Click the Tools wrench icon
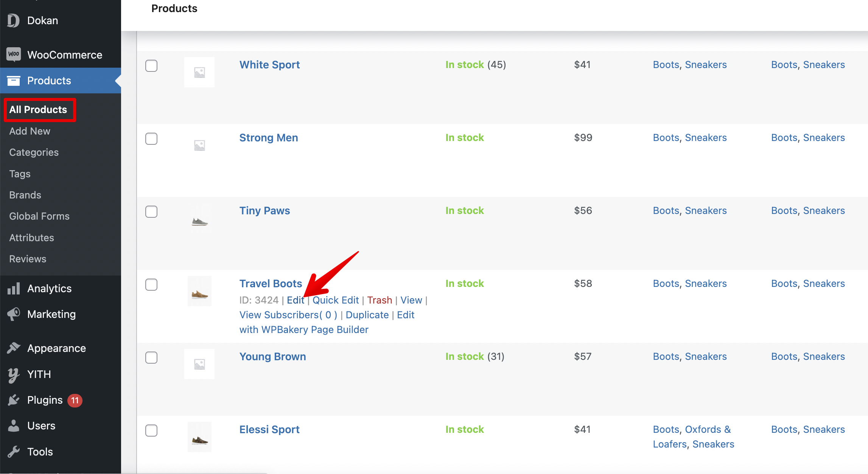Screen dimensions: 868x474 (14, 451)
